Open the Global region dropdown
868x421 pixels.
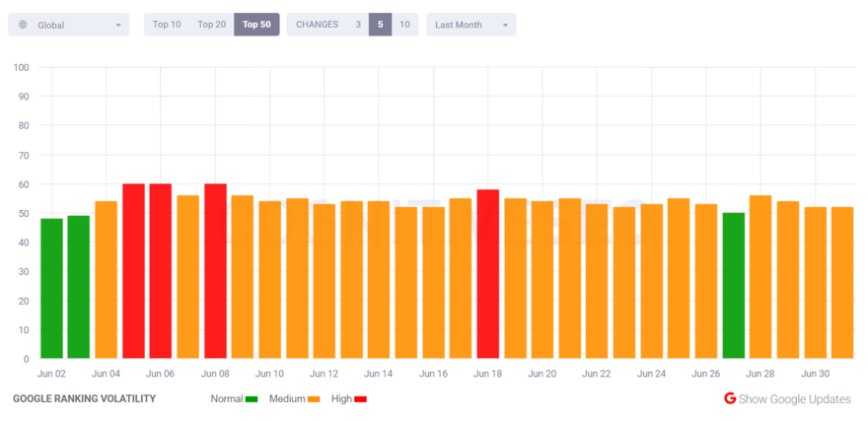69,25
